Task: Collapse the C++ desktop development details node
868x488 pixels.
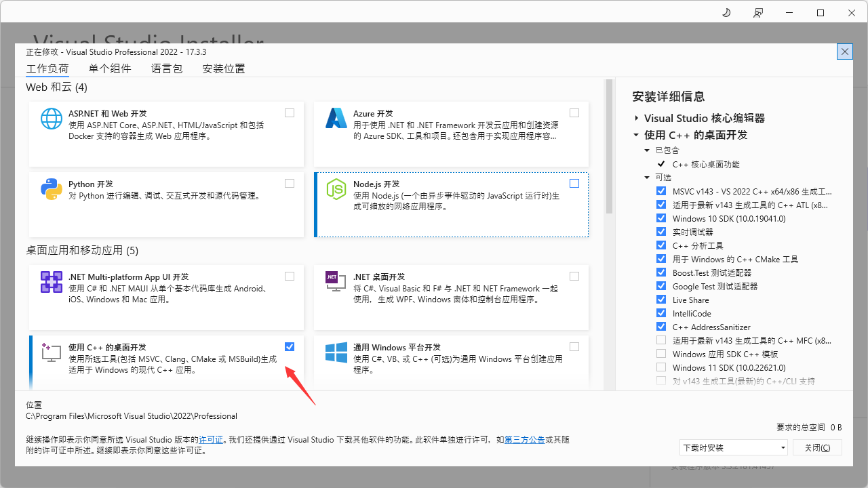Action: tap(636, 135)
